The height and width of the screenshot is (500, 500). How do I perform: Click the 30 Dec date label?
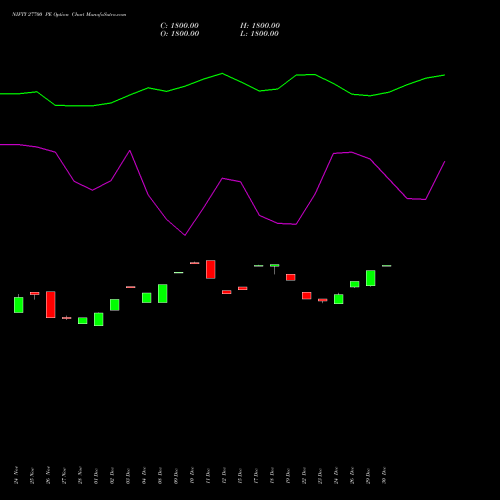click(384, 475)
